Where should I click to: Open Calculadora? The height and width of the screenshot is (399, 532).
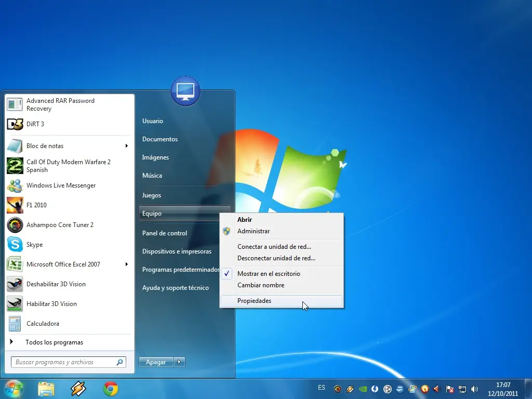click(70, 324)
